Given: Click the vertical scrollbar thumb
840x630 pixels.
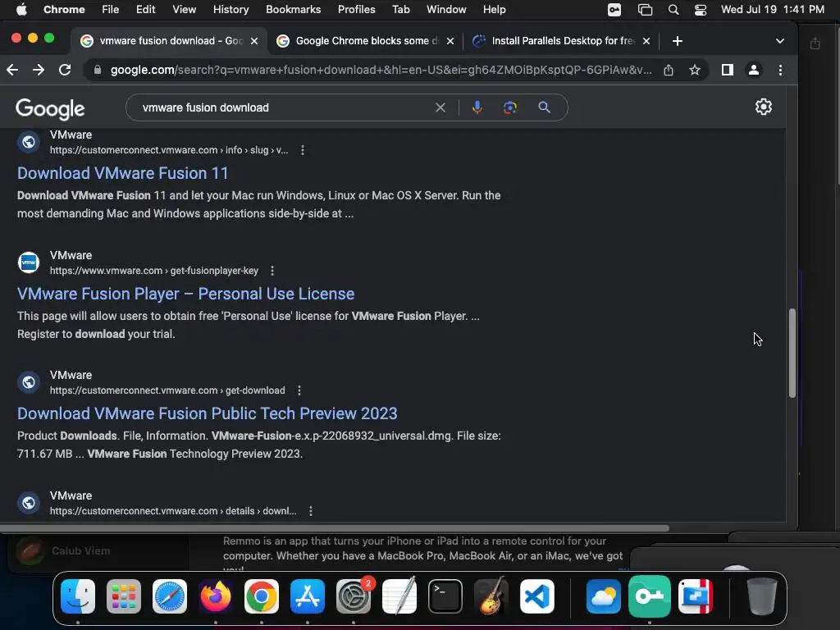Looking at the screenshot, I should [792, 353].
